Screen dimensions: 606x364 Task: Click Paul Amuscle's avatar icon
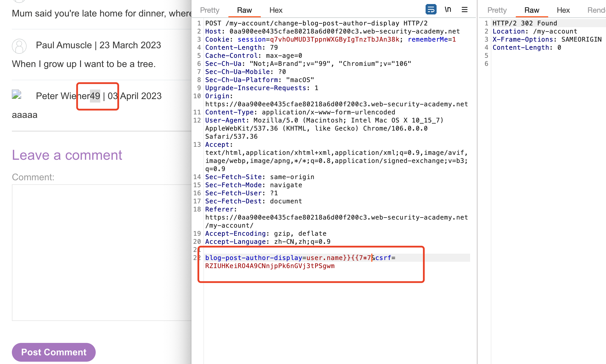click(x=19, y=46)
